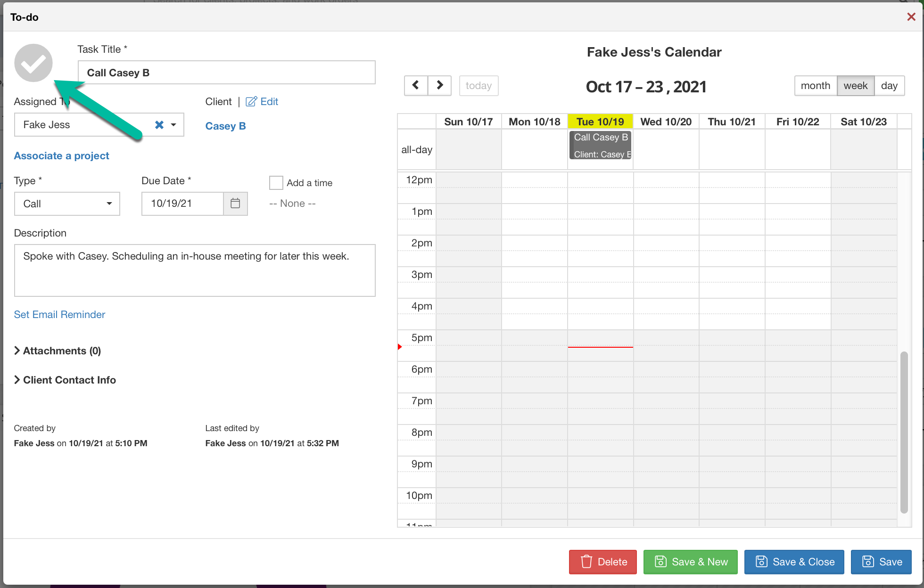Image resolution: width=924 pixels, height=588 pixels.
Task: Close the To-do dialog with red X
Action: (x=911, y=17)
